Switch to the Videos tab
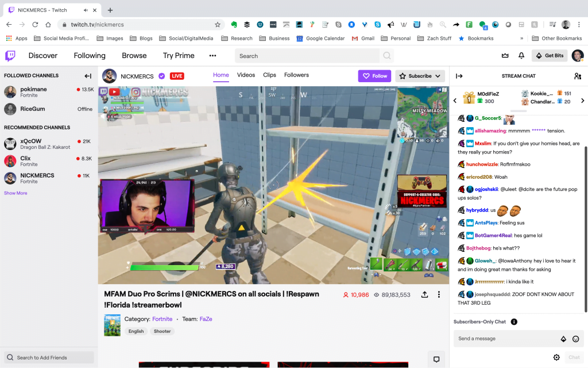 pyautogui.click(x=246, y=75)
